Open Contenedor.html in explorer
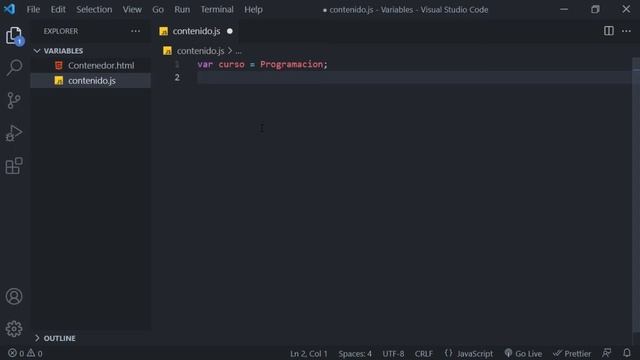The height and width of the screenshot is (360, 640). coord(101,65)
